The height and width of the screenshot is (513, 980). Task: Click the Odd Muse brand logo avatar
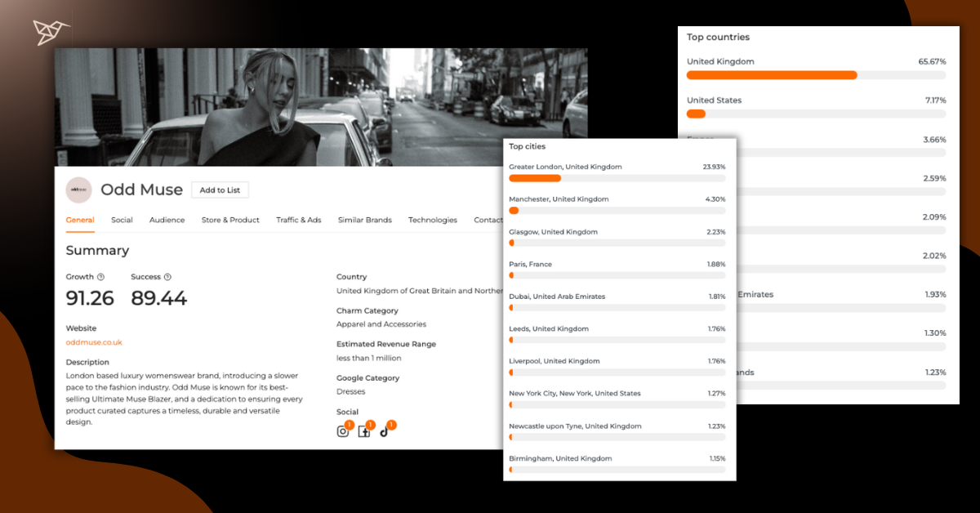79,190
